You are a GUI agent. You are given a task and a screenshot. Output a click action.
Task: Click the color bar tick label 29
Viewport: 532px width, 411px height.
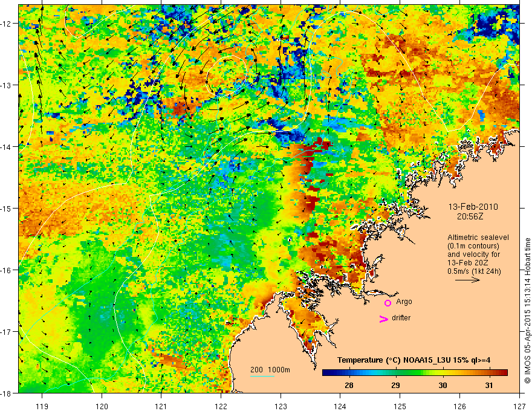[395, 385]
